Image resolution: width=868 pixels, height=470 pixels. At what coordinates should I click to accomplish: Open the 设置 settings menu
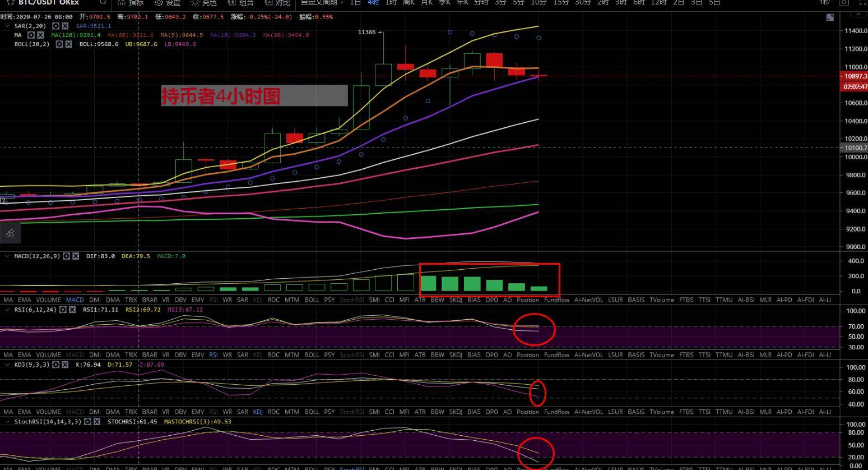(x=168, y=2)
